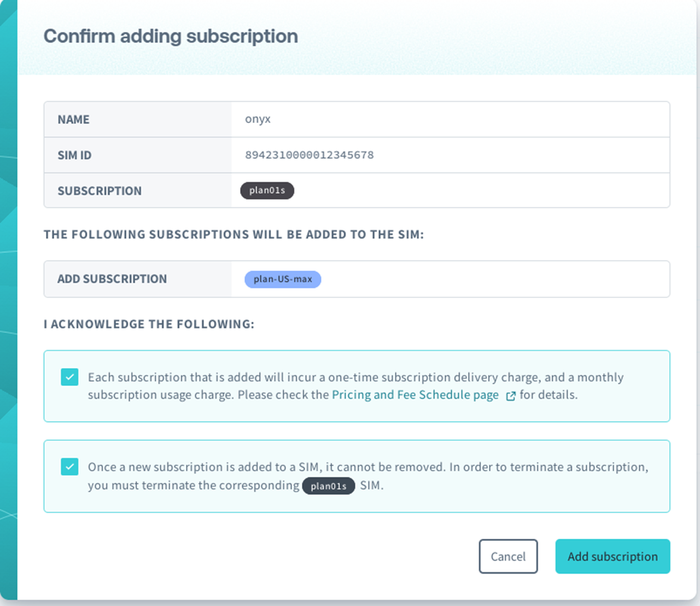Open the Pricing and Fee Schedule page link
Screen dimensions: 700x606
coord(415,395)
